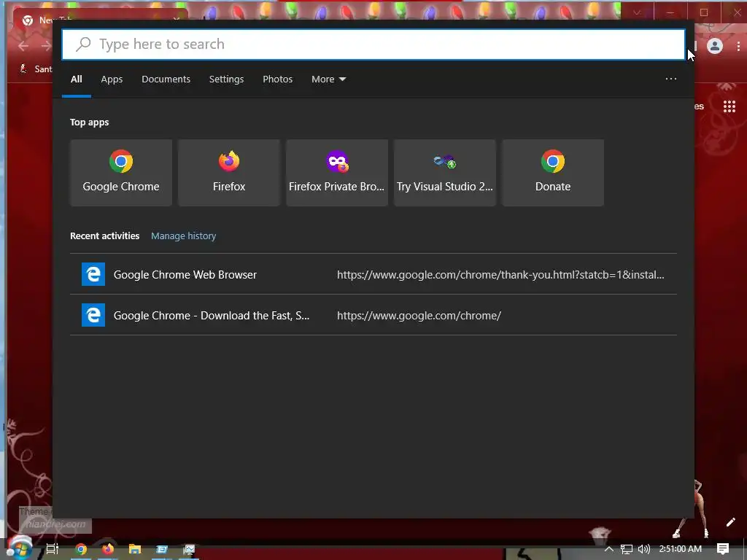Open the Donate app tile
The height and width of the screenshot is (560, 747).
(553, 173)
